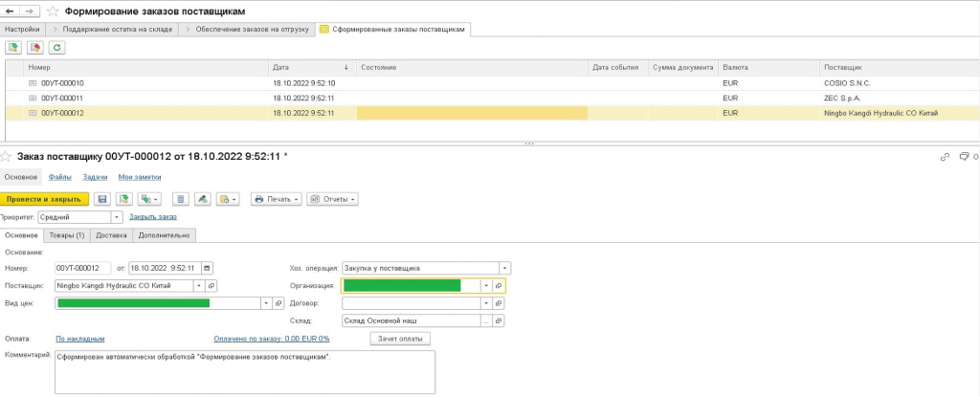Viewport: 980px width, 397px height.
Task: Click in the Комментарий text field
Action: point(244,371)
